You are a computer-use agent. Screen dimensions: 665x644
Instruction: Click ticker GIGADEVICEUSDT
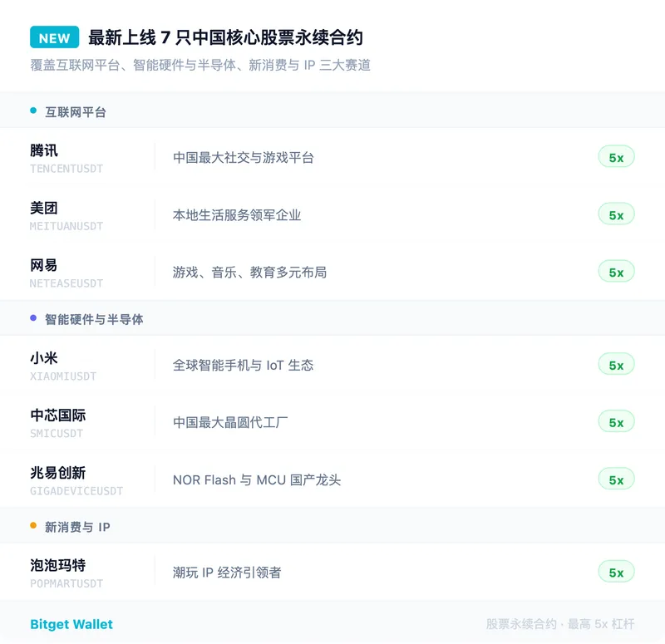click(76, 491)
